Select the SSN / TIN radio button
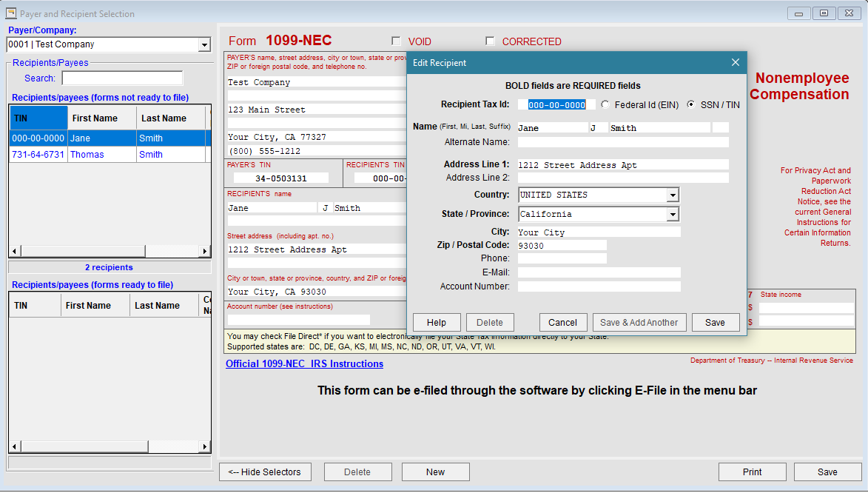This screenshot has height=493, width=868. pyautogui.click(x=691, y=104)
